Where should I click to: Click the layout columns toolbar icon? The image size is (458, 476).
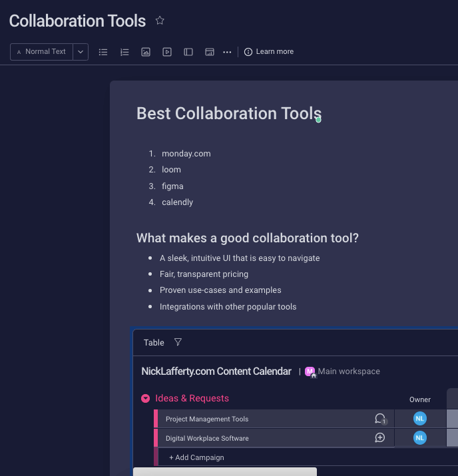[x=188, y=52]
